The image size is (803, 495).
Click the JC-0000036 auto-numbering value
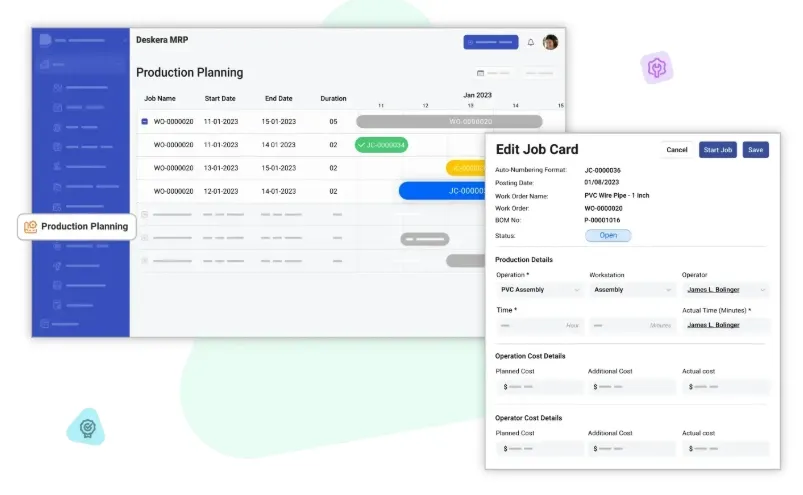(603, 170)
